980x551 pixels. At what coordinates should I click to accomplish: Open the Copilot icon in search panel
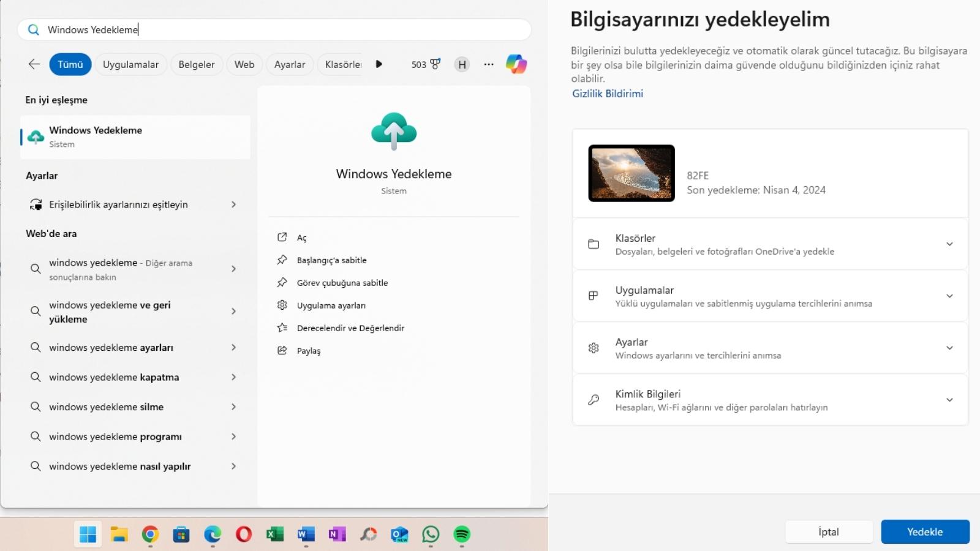[516, 64]
